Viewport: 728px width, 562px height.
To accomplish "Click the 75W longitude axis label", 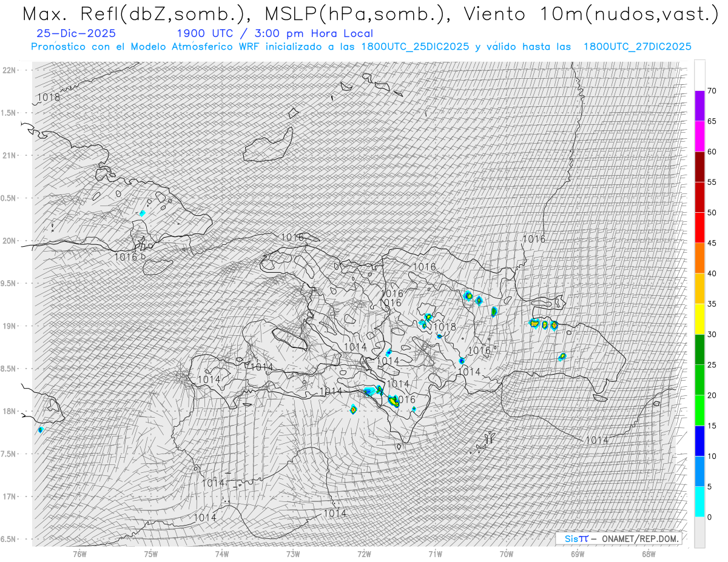I will (x=150, y=554).
